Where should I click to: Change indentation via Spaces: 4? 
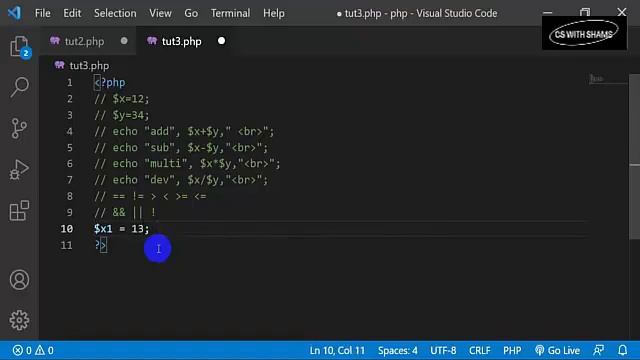coord(398,350)
